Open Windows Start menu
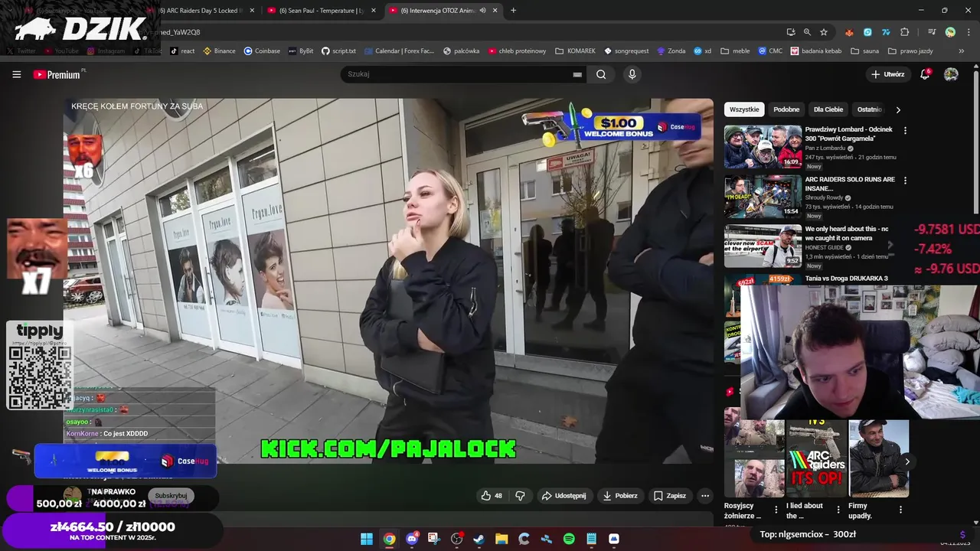980x551 pixels. (x=367, y=539)
